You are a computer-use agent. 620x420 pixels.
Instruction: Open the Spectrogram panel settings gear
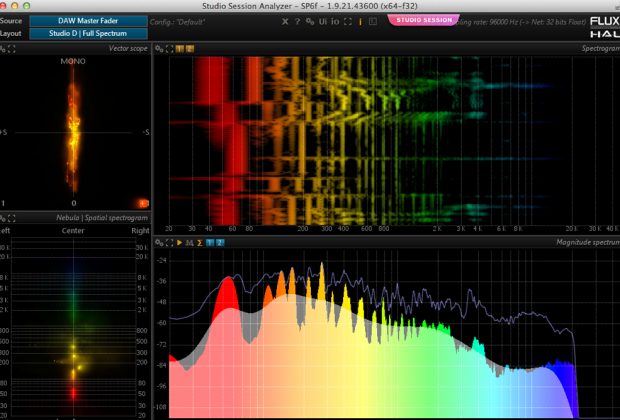pyautogui.click(x=157, y=48)
